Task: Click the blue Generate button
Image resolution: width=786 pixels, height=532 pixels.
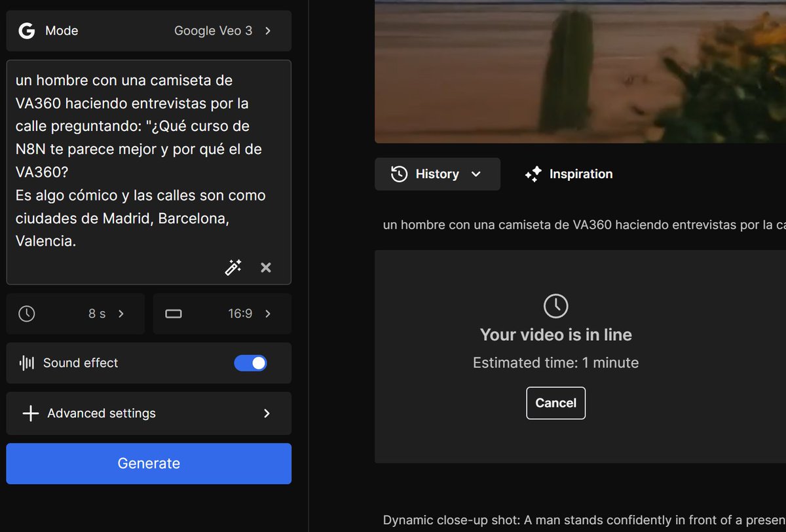Action: pos(149,464)
